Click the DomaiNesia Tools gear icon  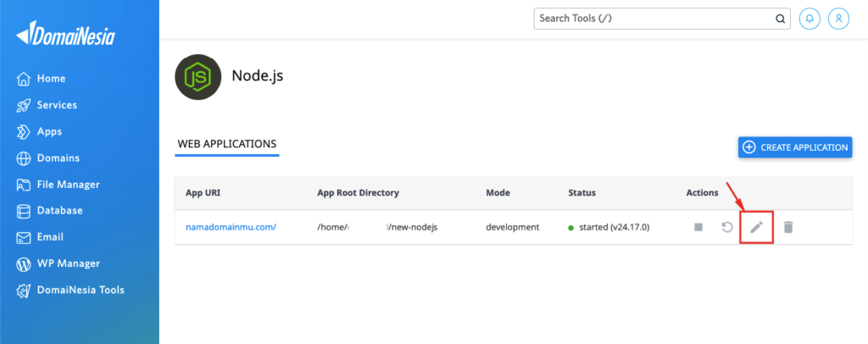(23, 291)
